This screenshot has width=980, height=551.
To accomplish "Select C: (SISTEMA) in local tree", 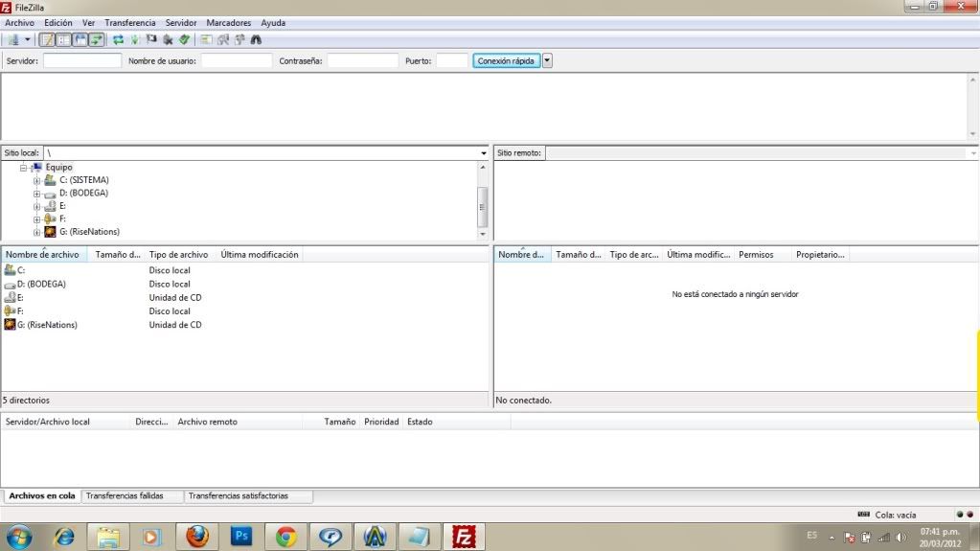I will coord(83,180).
